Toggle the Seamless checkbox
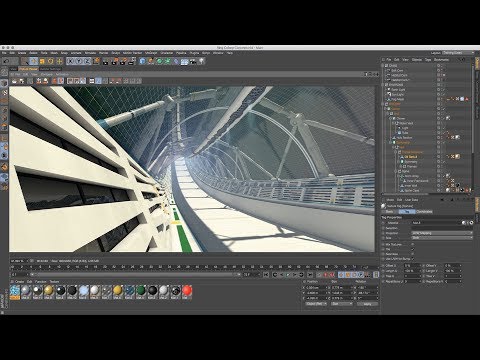This screenshot has width=480, height=360. pyautogui.click(x=413, y=254)
